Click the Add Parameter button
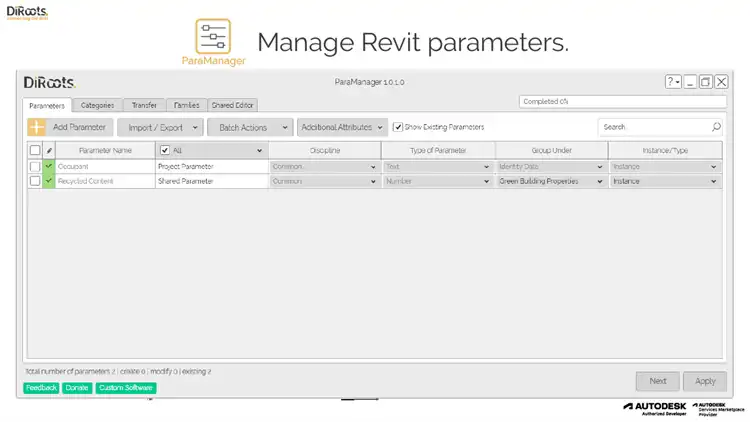Screen dimensions: 750x422 click(x=70, y=127)
